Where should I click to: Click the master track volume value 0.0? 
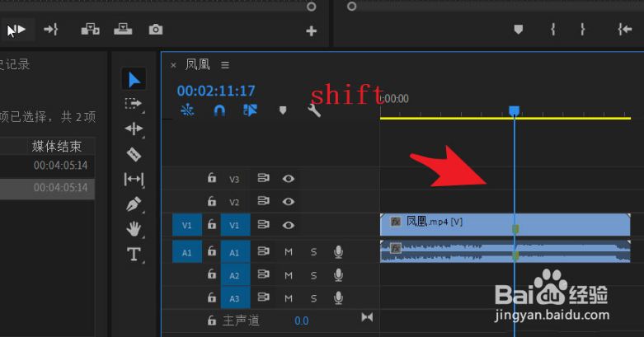coord(302,321)
